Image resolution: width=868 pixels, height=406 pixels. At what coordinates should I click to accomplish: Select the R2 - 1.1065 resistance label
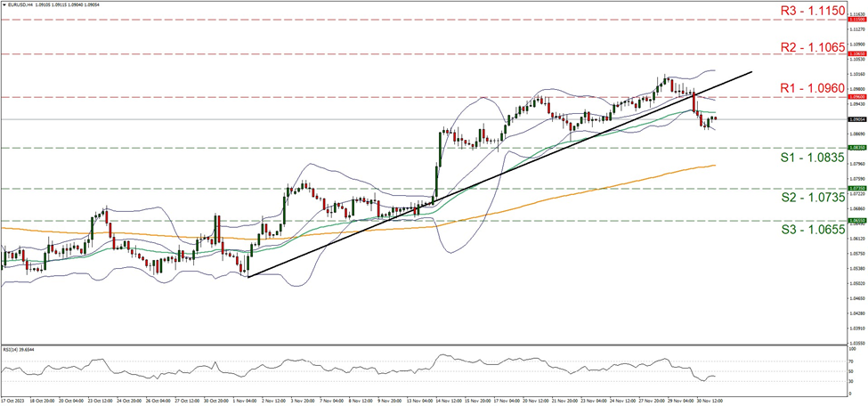point(806,44)
